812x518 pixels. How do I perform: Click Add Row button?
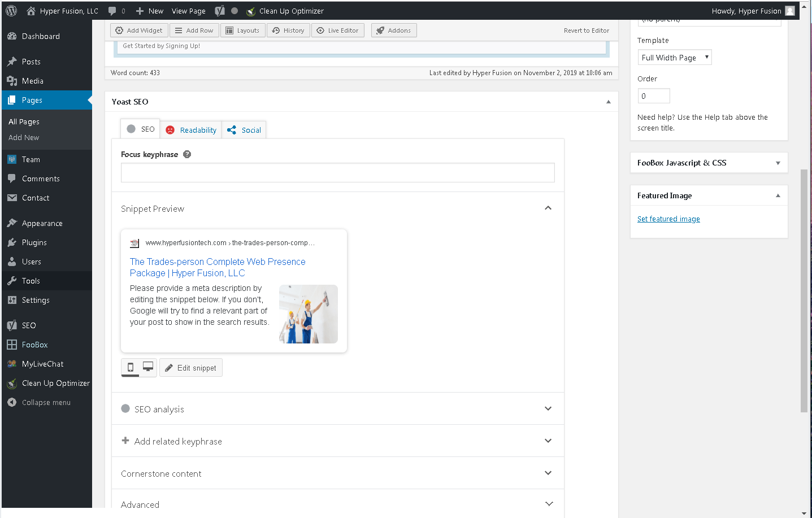[194, 31]
